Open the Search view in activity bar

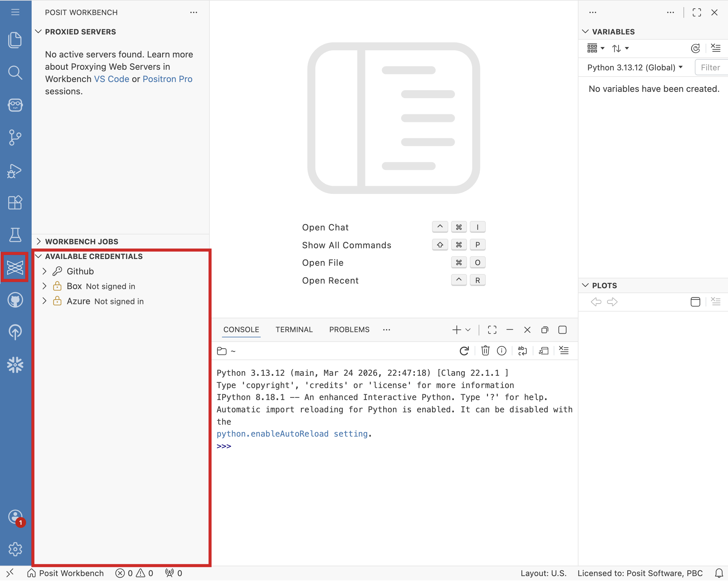pos(15,73)
